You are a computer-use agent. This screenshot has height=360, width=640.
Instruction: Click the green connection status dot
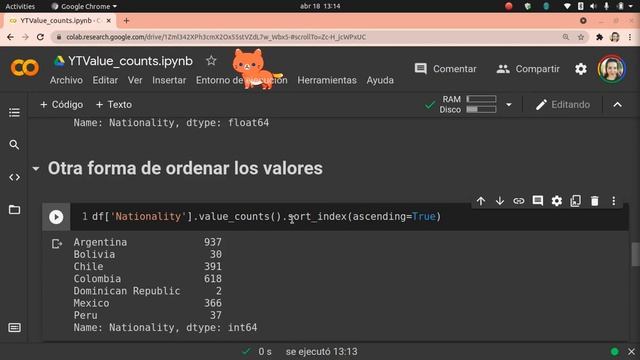(x=614, y=351)
